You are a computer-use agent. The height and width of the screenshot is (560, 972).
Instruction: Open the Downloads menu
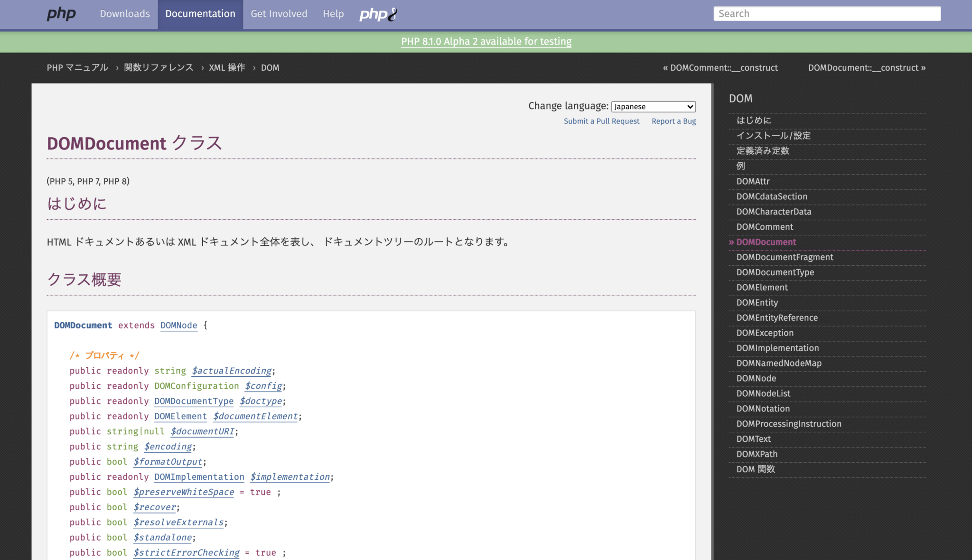(x=124, y=14)
